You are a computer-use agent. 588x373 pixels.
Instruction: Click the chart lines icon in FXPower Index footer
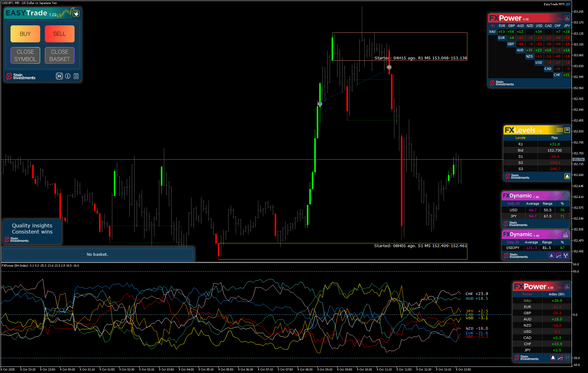tap(560, 358)
